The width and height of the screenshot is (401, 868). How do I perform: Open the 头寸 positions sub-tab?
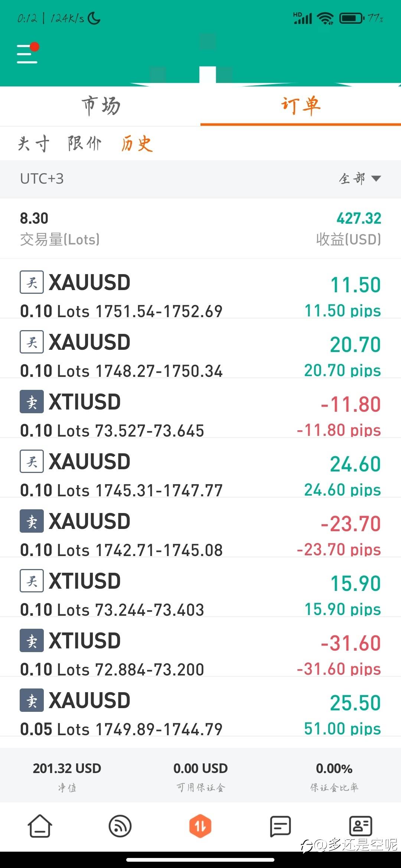[x=33, y=144]
